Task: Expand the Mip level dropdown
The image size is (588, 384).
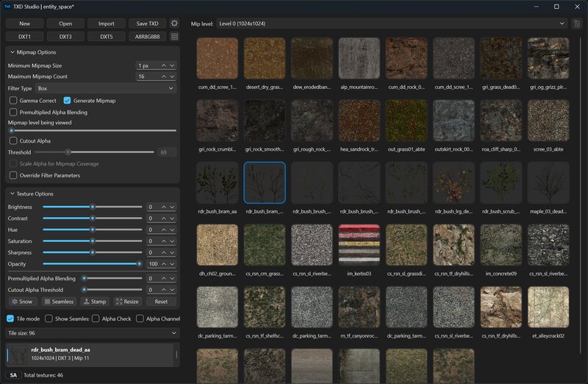Action: [x=391, y=24]
